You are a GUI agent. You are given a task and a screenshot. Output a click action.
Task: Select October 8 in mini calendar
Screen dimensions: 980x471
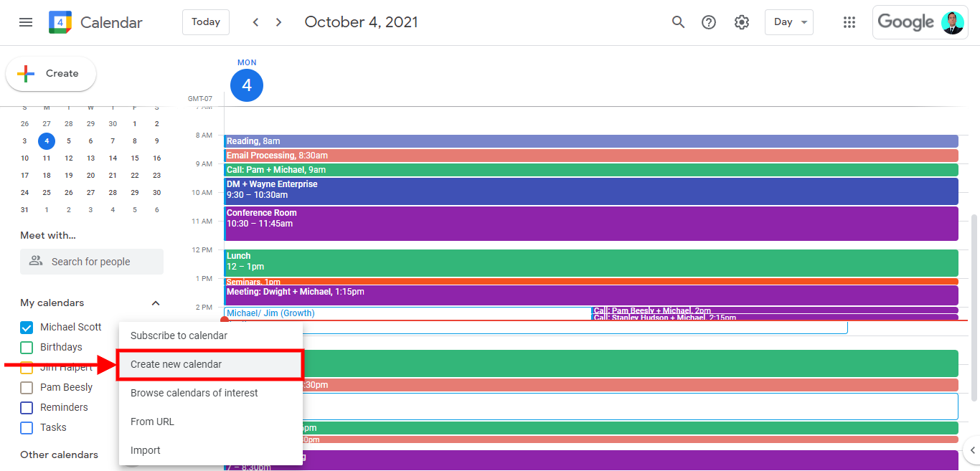tap(135, 141)
